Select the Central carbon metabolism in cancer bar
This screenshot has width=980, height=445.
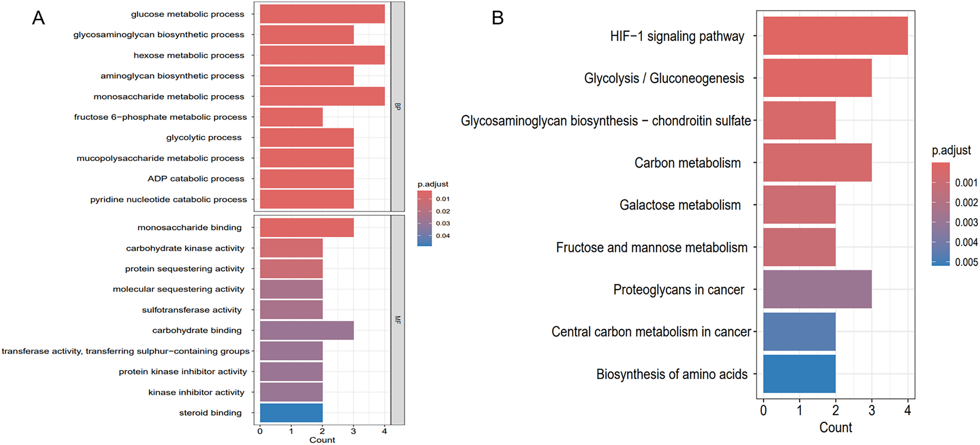point(799,331)
